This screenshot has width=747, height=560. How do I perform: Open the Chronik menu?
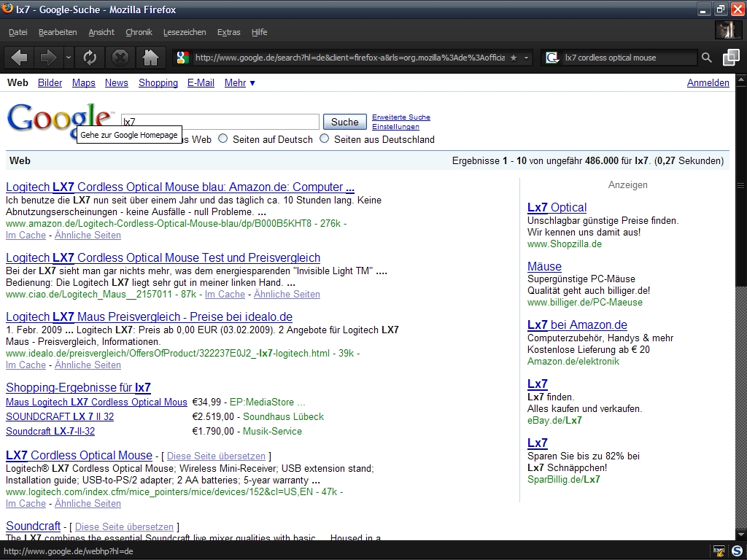coord(139,32)
